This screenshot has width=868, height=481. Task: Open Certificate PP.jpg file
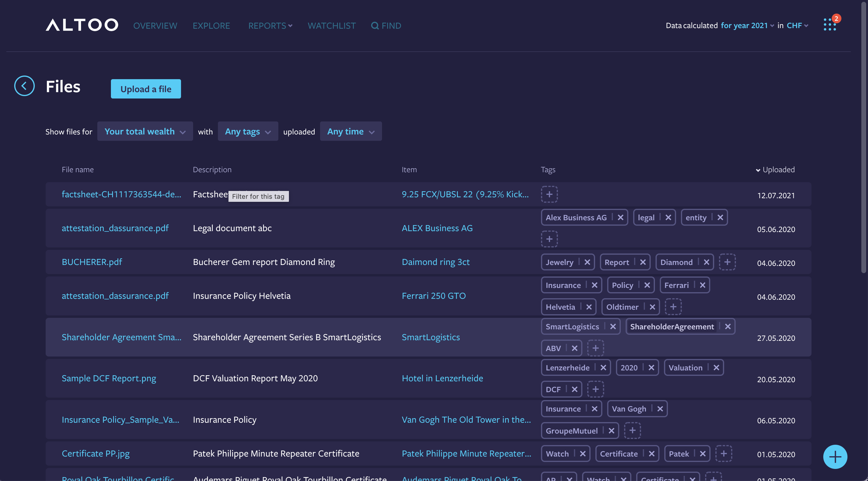[x=96, y=454]
